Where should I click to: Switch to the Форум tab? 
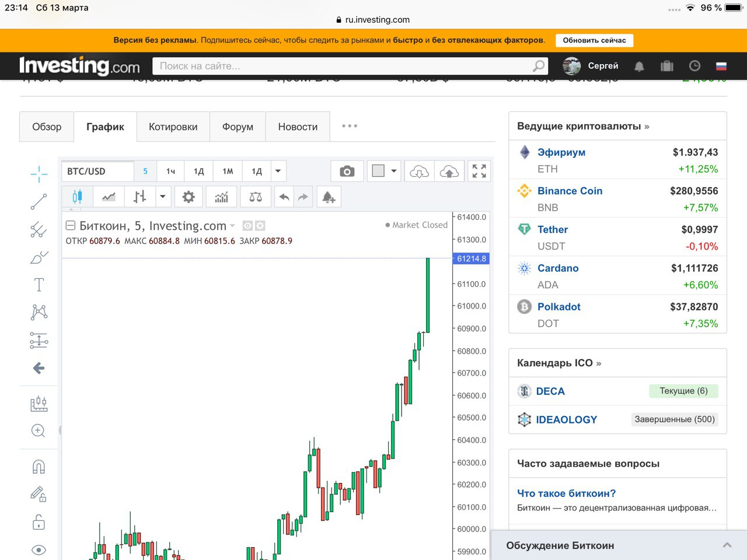[x=238, y=127]
